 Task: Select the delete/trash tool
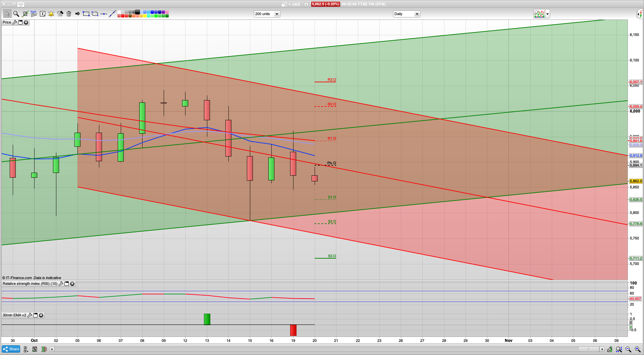tap(69, 14)
